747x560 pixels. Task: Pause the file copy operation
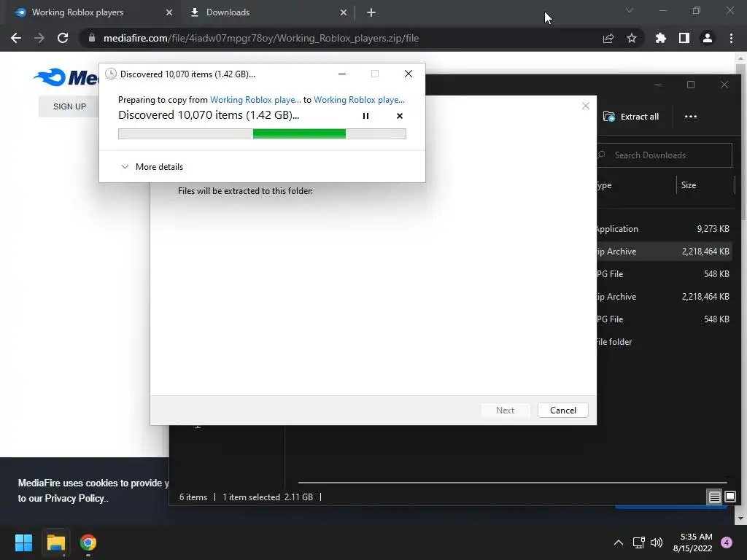click(365, 116)
